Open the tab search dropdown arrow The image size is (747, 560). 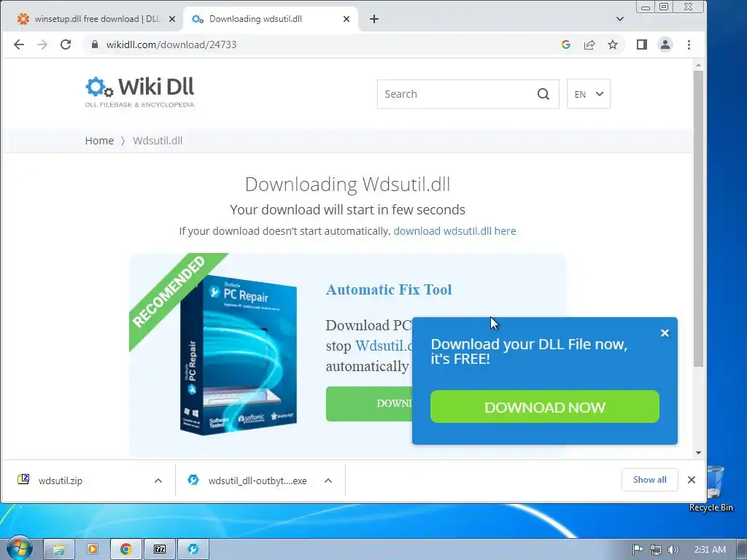pos(620,19)
